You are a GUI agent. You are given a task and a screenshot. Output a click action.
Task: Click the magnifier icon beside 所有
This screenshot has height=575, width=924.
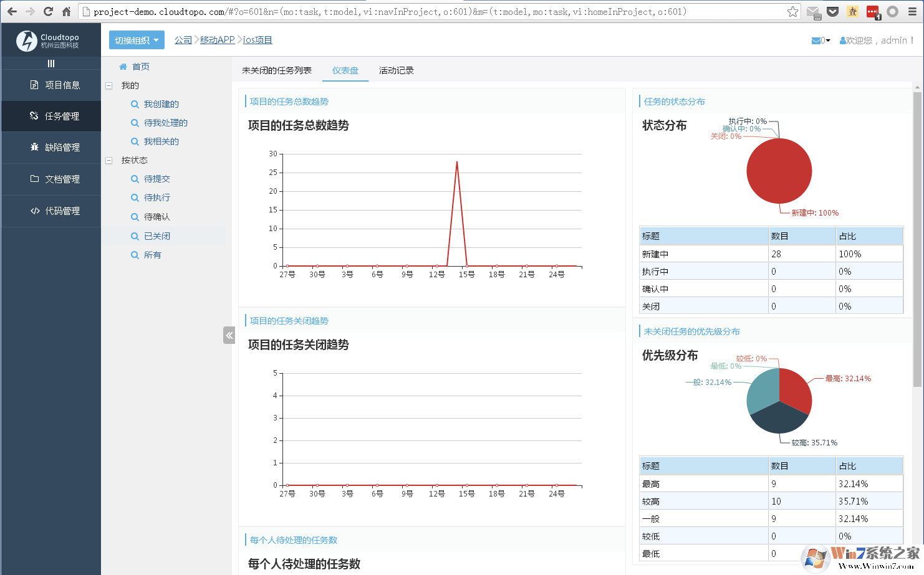[135, 255]
